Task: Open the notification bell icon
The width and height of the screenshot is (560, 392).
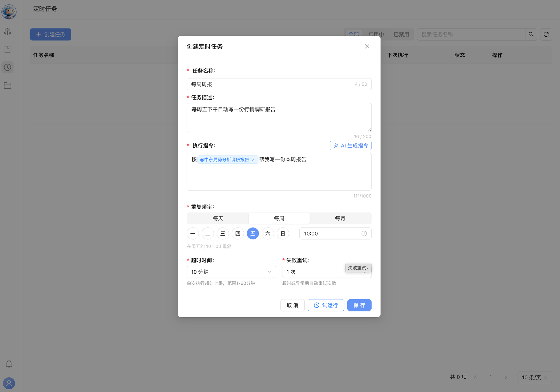Action: click(x=9, y=364)
